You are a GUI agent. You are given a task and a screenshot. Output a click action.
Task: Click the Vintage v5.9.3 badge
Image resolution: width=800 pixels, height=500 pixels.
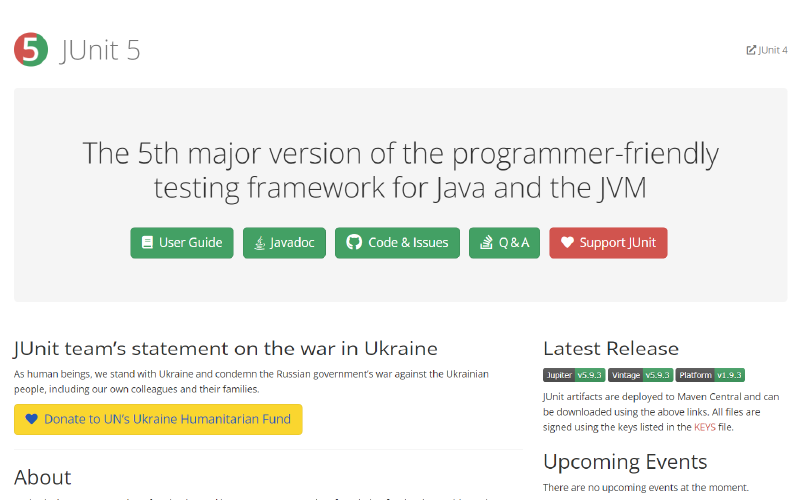[640, 375]
